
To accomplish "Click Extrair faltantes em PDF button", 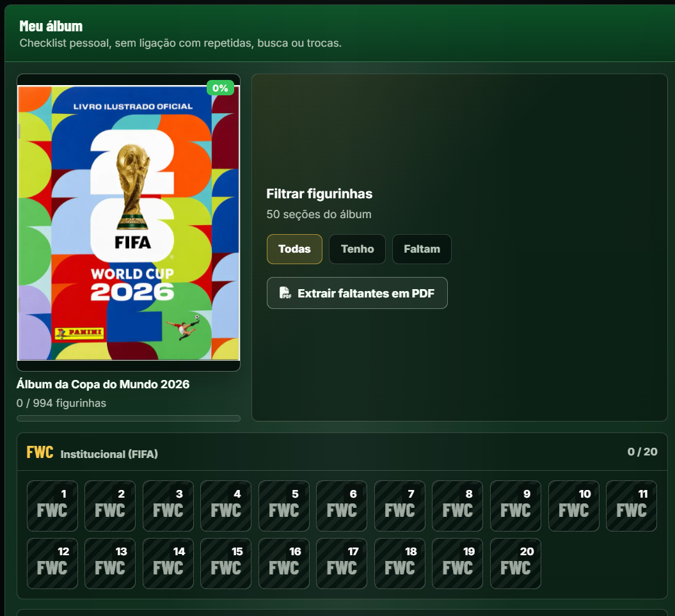I will coord(357,293).
